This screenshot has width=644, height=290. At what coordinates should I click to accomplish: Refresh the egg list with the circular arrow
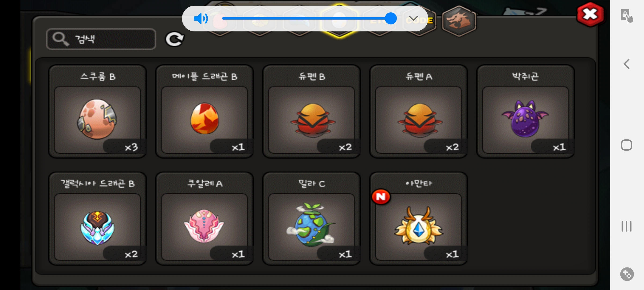point(174,39)
